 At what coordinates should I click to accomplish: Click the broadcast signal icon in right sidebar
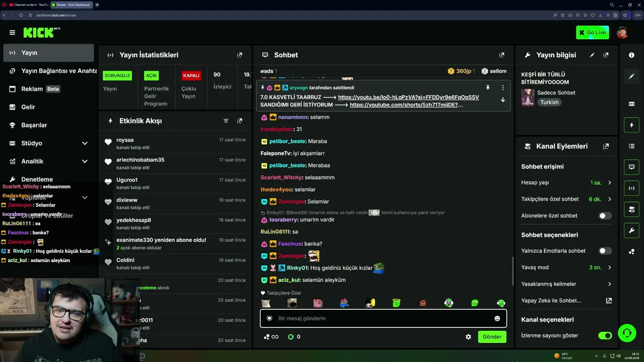[x=631, y=188]
